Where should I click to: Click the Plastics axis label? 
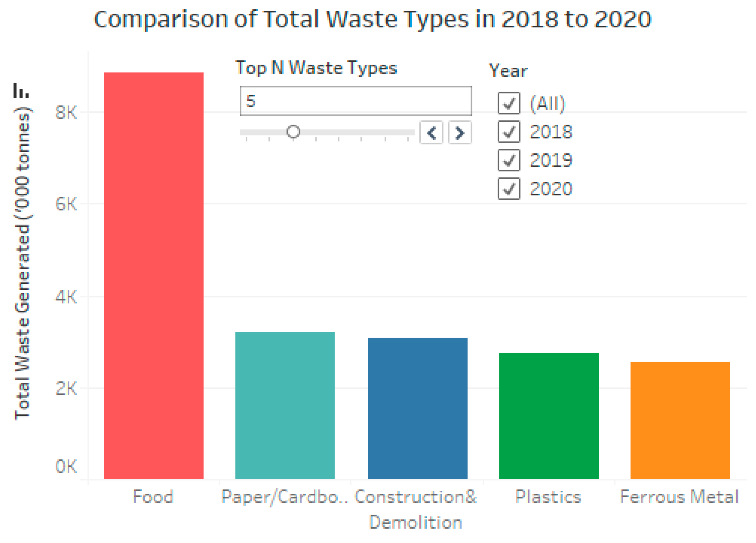click(x=548, y=497)
